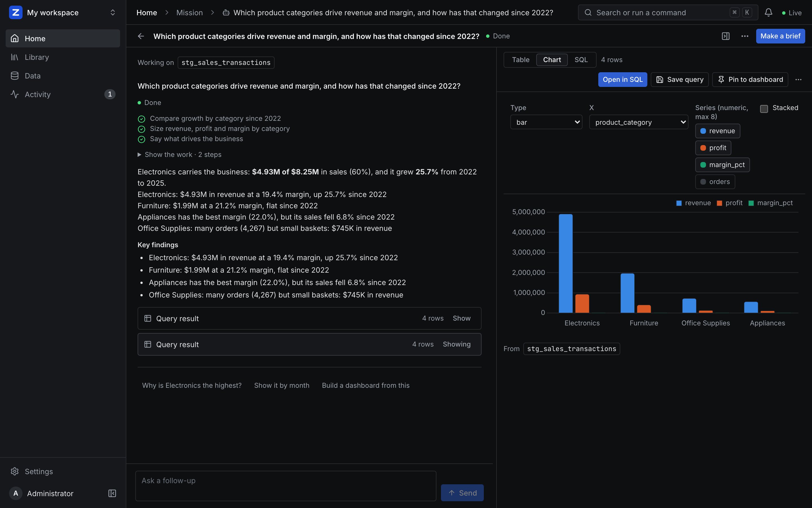Open the notifications bell

coord(768,12)
